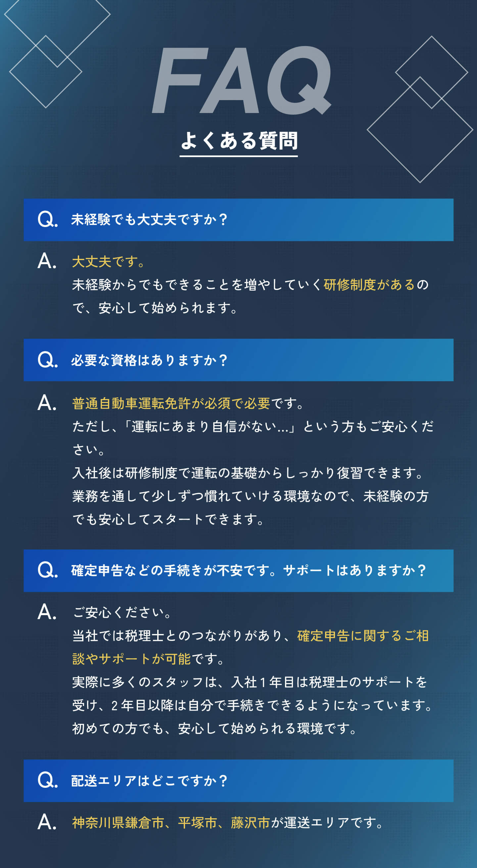Click the underlined よくある質問 heading

tap(239, 141)
